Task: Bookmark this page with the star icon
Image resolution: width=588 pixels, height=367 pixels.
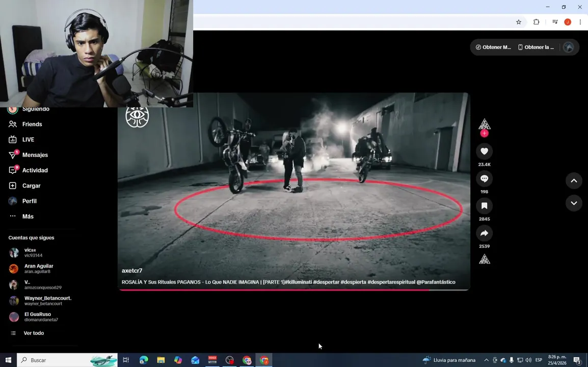Action: coord(519,22)
